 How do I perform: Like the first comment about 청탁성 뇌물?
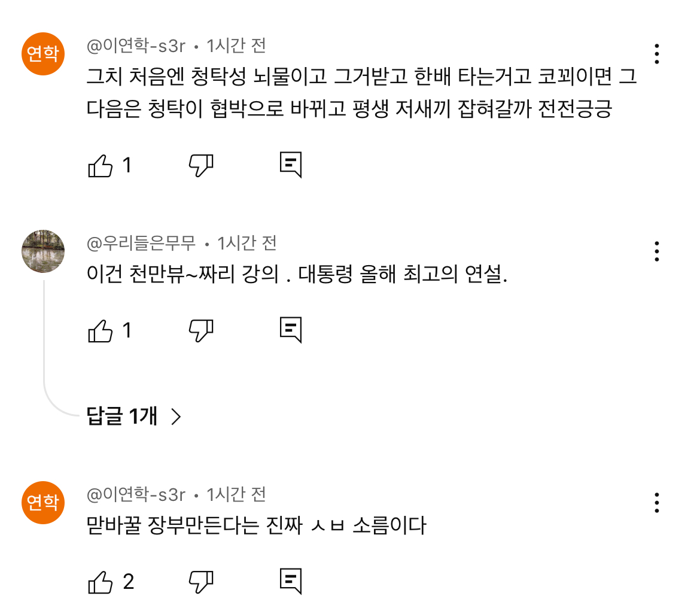click(x=101, y=165)
